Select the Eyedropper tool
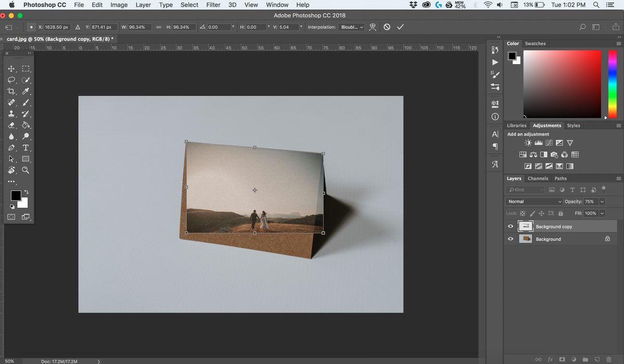 [25, 92]
